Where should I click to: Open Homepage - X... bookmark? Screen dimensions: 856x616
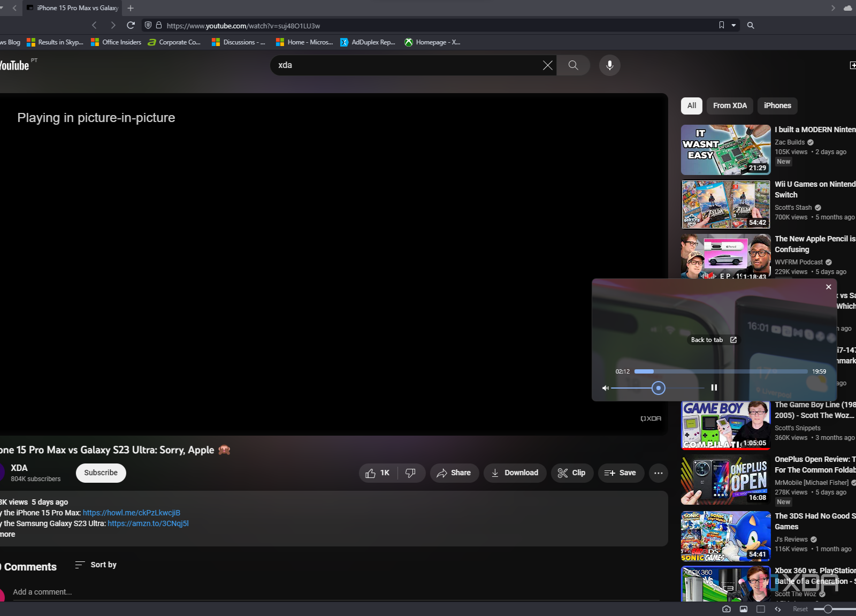432,42
